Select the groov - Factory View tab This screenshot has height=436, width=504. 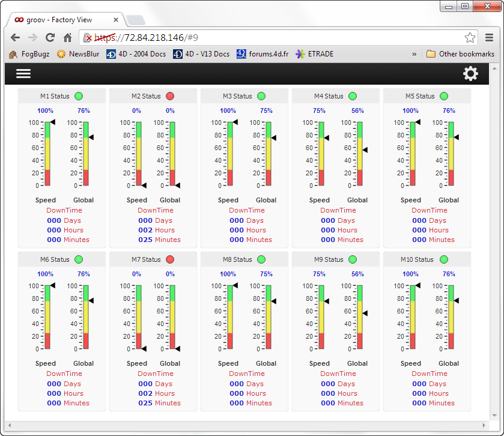click(x=66, y=20)
